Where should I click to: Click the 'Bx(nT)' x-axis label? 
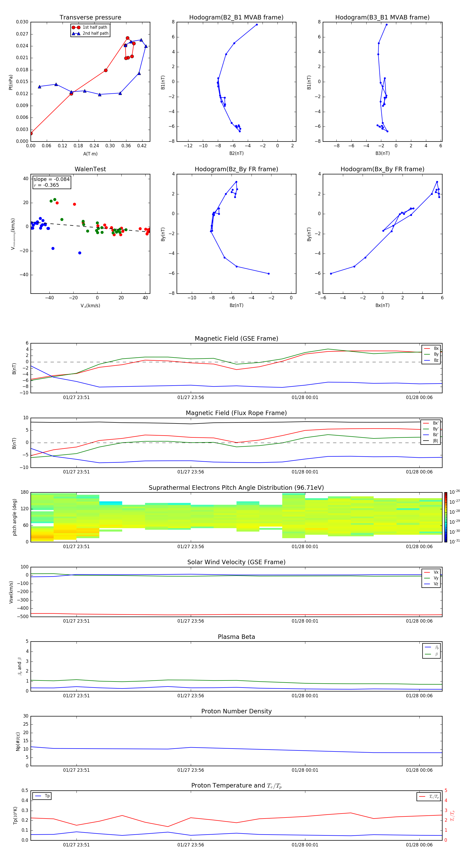pos(382,305)
